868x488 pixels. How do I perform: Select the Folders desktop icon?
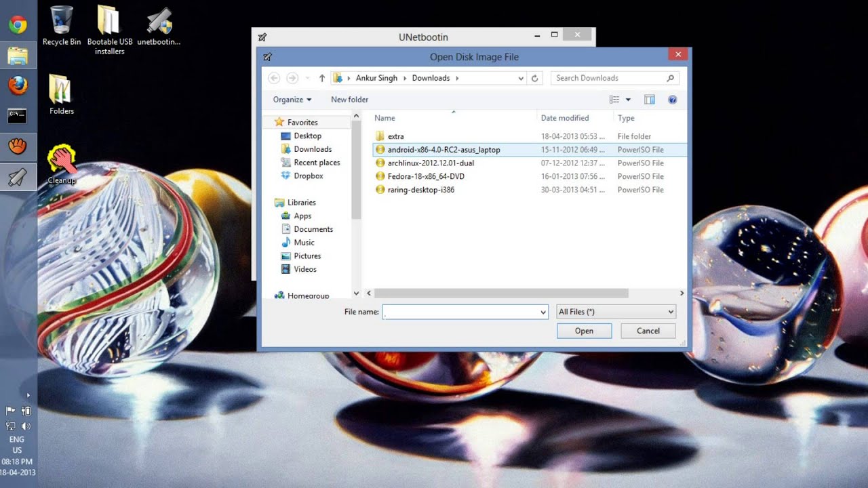pyautogui.click(x=62, y=94)
